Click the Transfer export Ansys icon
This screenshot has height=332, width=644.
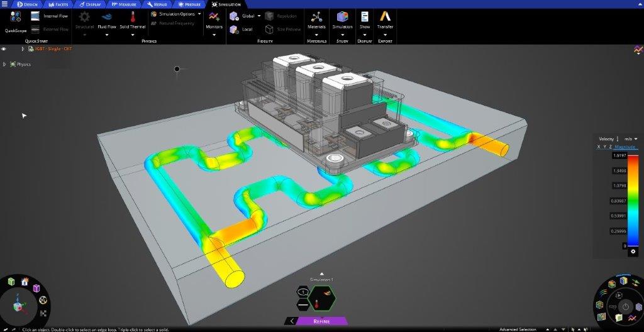pyautogui.click(x=386, y=17)
